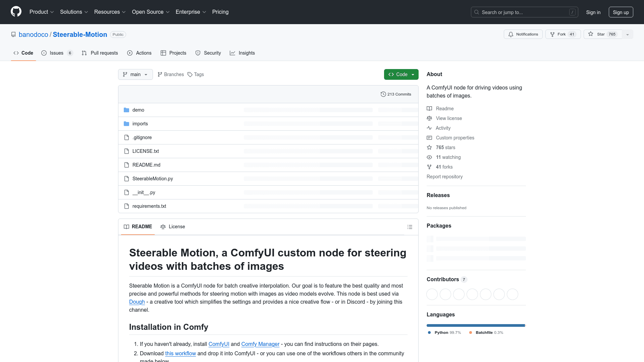644x362 pixels.
Task: Click the demo folder icon
Action: click(126, 110)
